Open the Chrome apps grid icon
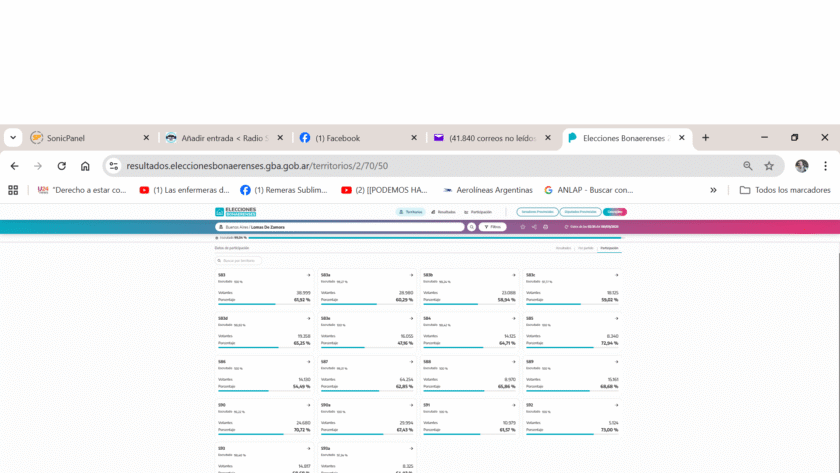This screenshot has width=840, height=473. pyautogui.click(x=13, y=190)
